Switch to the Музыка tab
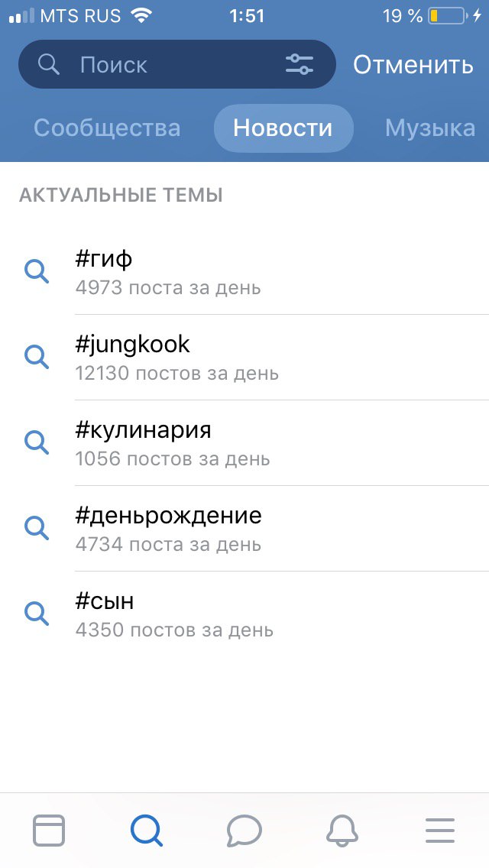Screen dimensions: 489x868 coord(429,128)
